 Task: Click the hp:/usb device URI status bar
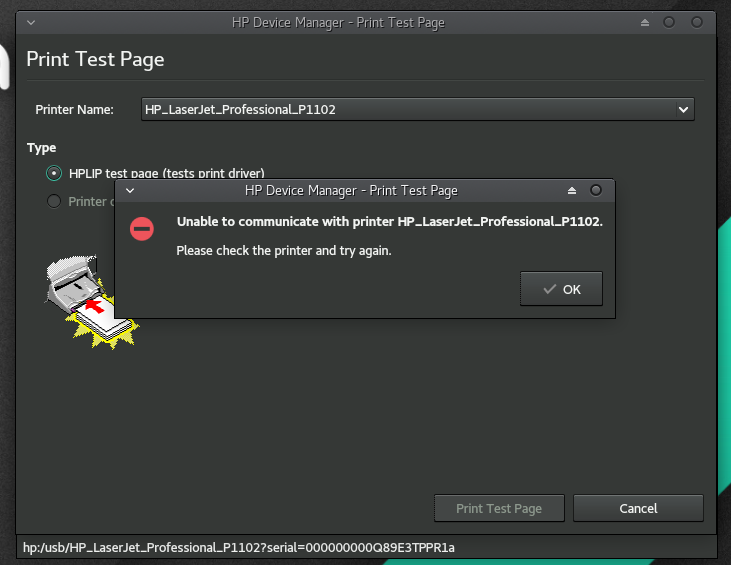coord(240,548)
